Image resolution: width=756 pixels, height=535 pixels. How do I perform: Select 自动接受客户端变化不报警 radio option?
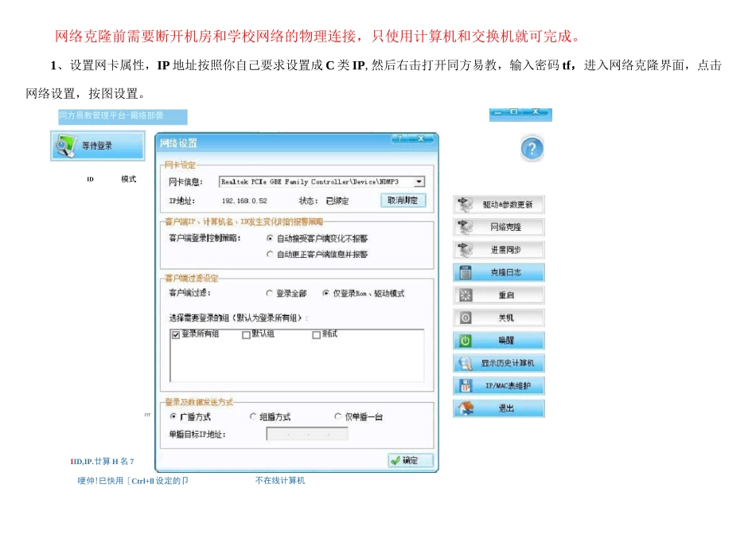click(x=270, y=238)
